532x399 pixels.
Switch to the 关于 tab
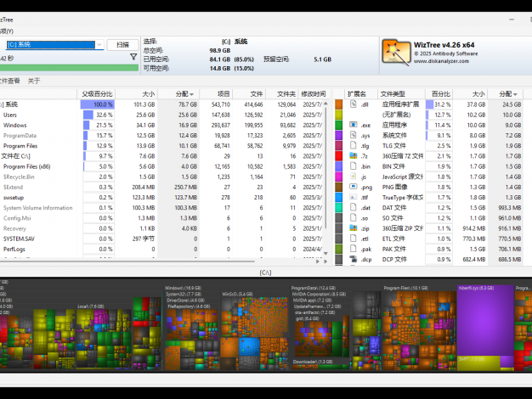tap(34, 81)
